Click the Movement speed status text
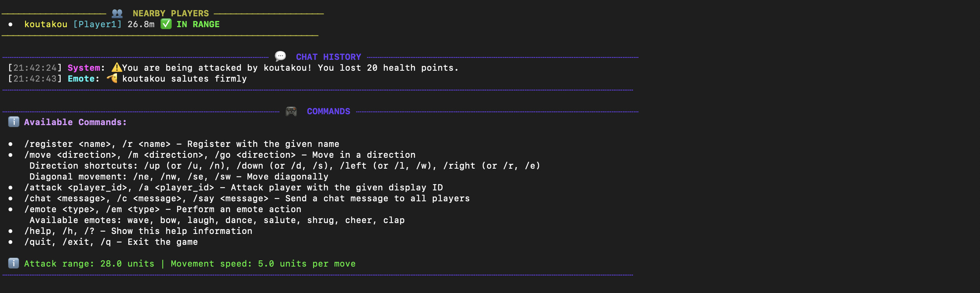This screenshot has height=293, width=980. point(263,264)
